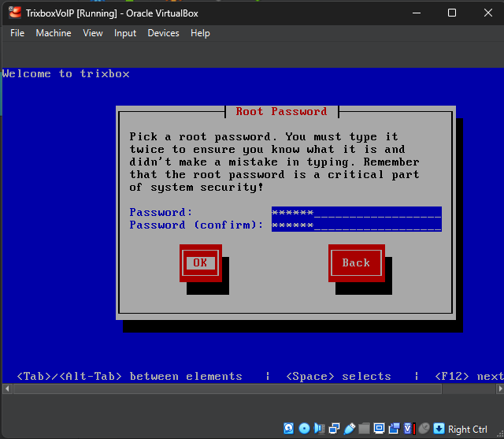Click the shared folders status icon
The image size is (504, 439).
point(364,429)
